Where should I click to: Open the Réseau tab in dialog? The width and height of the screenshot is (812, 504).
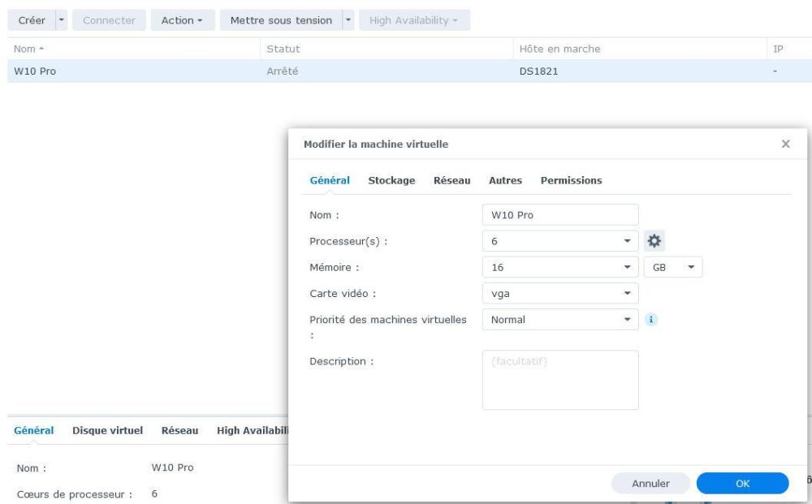pos(451,181)
